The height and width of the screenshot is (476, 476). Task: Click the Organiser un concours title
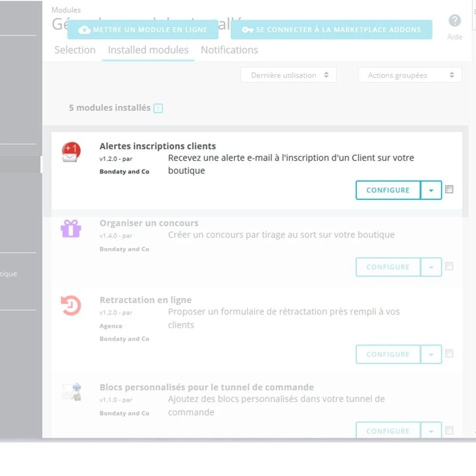[x=149, y=223]
